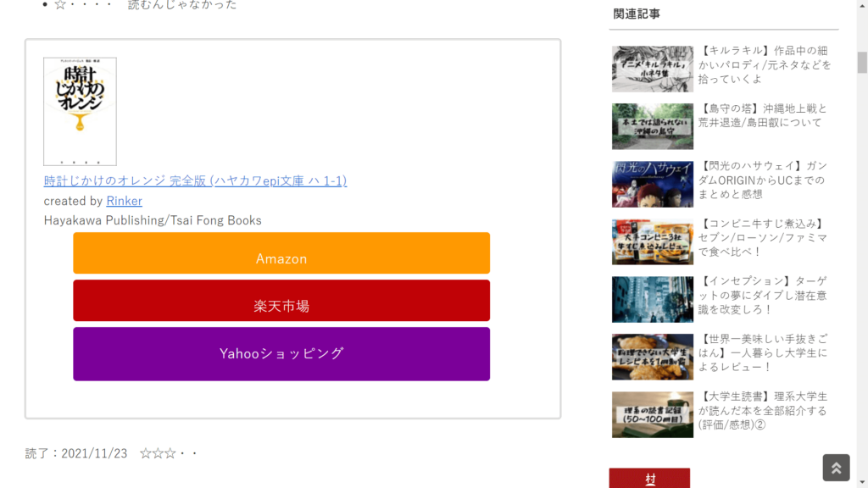Read the 【大学生読書】理系大学生 article link

(x=763, y=411)
